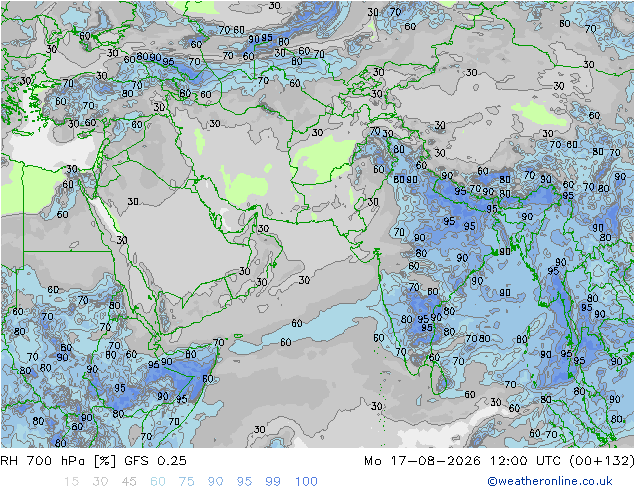Select the 45 value in the color legend
634x490 pixels.
click(x=129, y=482)
